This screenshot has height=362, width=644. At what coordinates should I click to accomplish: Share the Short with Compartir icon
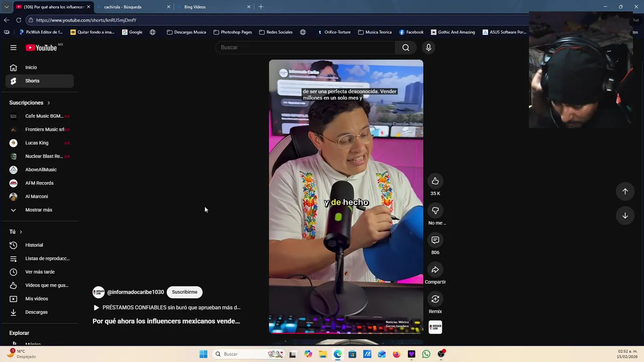tap(435, 269)
